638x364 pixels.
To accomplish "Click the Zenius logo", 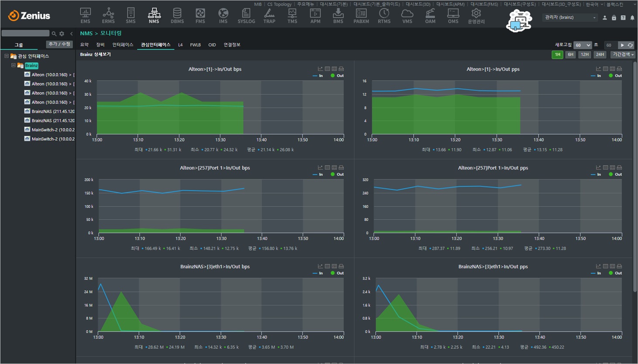I will [29, 16].
